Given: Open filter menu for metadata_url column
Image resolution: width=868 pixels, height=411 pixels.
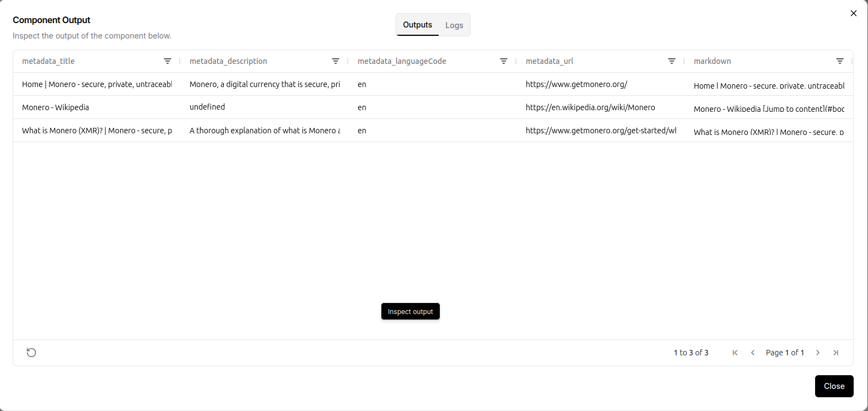Looking at the screenshot, I should (672, 61).
